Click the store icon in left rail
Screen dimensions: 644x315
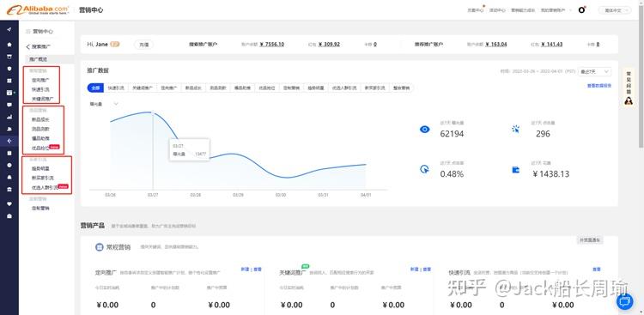click(9, 57)
